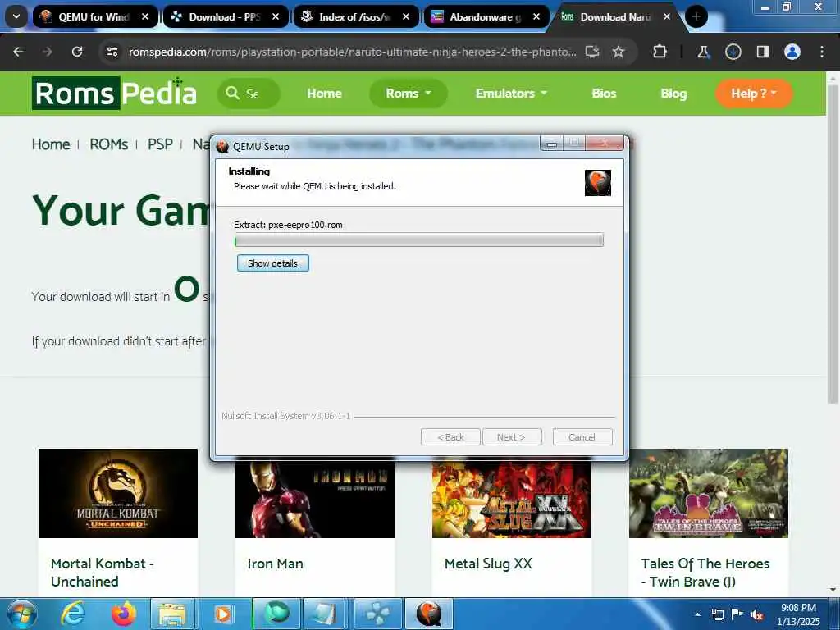Open the QEMU installer taskbar icon
Screen dimensions: 840x630
pos(429,614)
